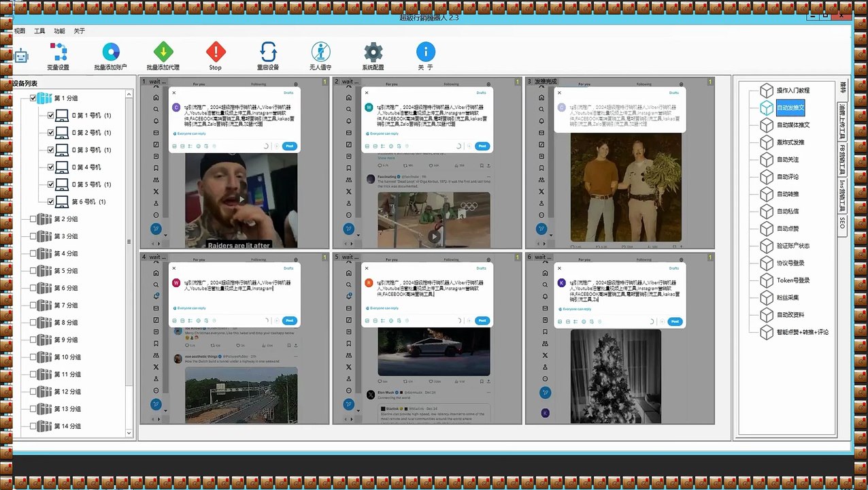
Task: Uncheck 第 4 号机 device checkbox
Action: tap(50, 167)
